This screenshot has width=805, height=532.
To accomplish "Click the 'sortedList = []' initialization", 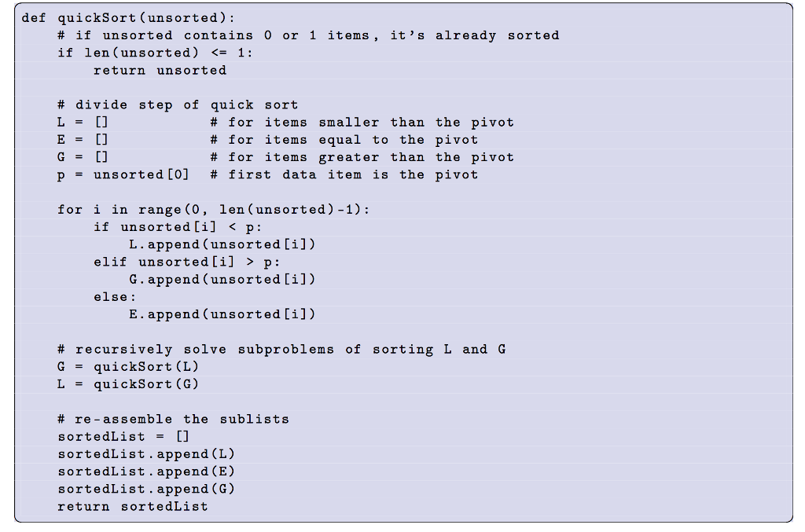I will 123,437.
